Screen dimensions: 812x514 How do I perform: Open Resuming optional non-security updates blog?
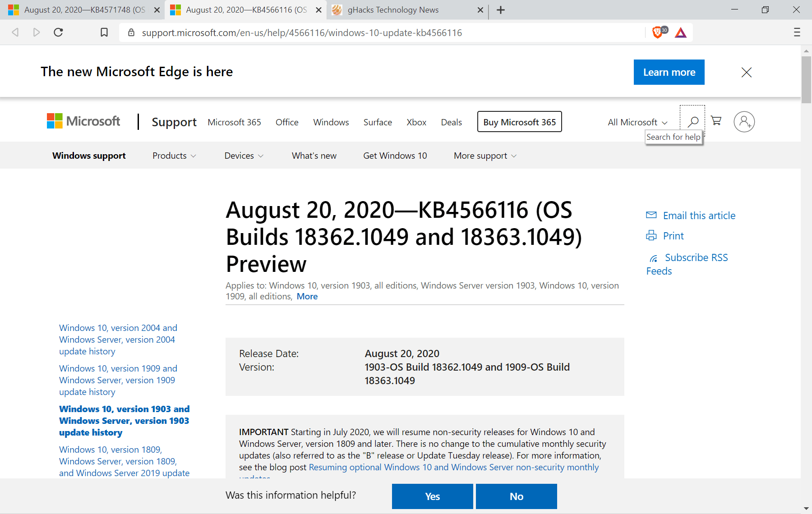click(x=454, y=467)
